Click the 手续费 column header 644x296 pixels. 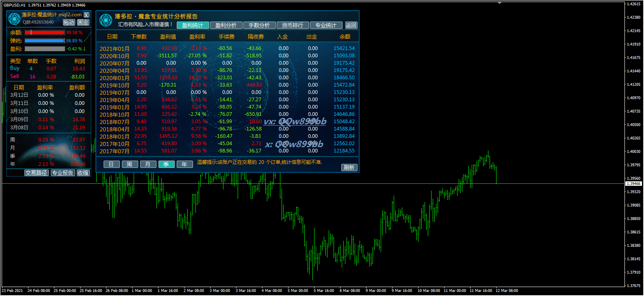[x=227, y=37]
